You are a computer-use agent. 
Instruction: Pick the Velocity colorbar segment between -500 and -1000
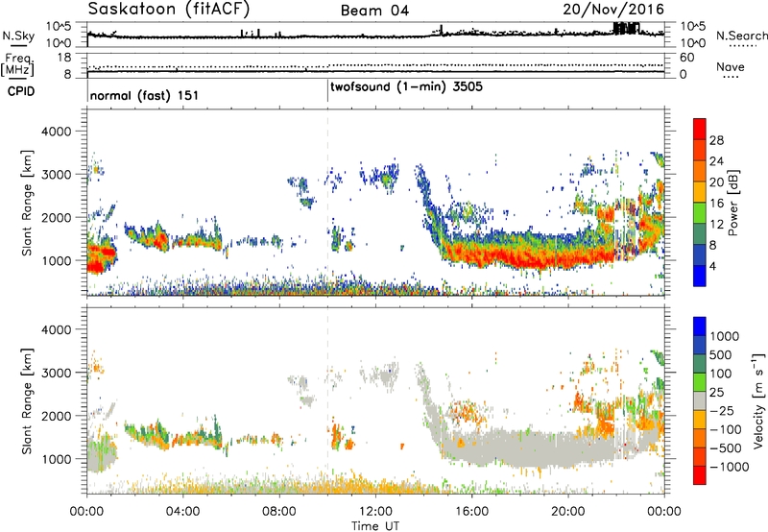click(700, 456)
